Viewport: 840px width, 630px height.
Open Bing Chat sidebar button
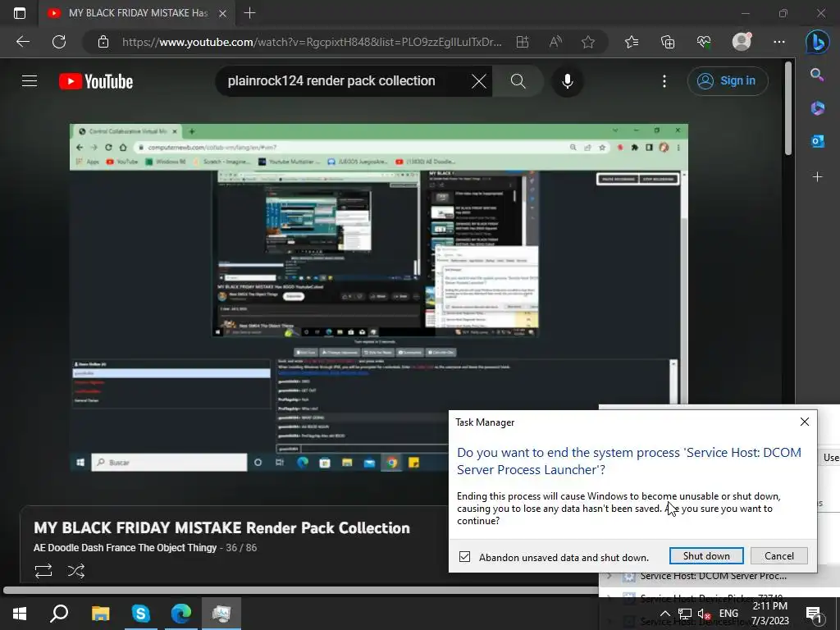[x=818, y=43]
